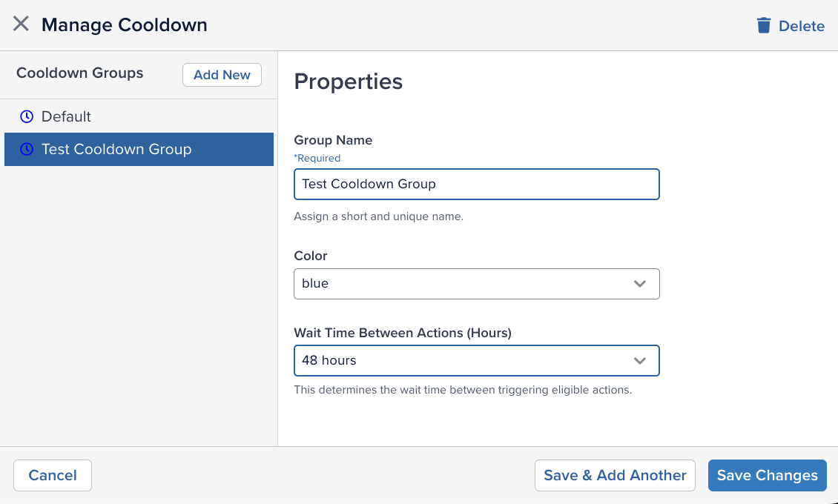Image resolution: width=838 pixels, height=504 pixels.
Task: Select the Test Cooldown Group entry
Action: pos(116,149)
